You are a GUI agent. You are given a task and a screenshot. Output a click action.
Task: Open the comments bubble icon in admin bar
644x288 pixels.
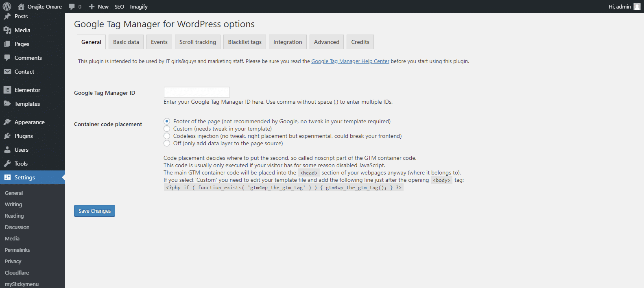72,7
